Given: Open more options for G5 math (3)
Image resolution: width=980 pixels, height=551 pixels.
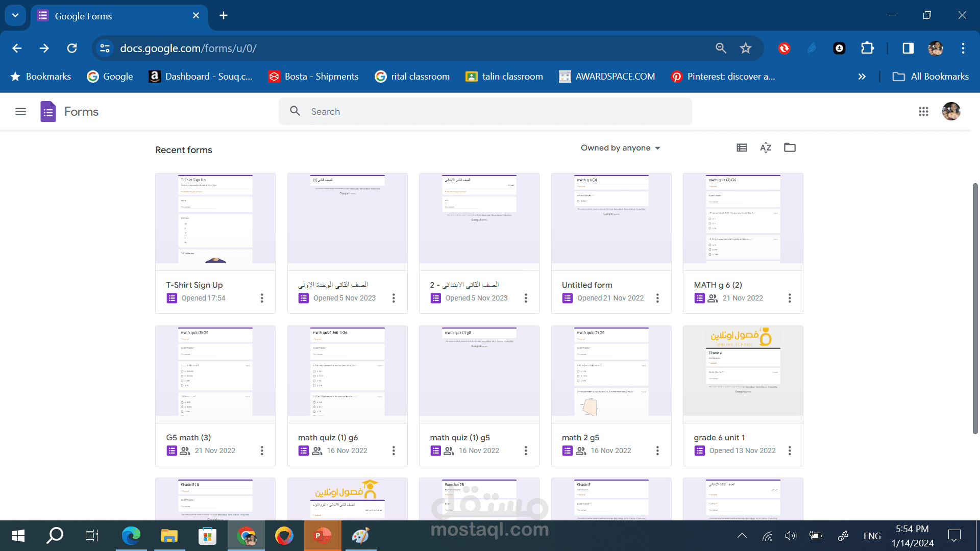Looking at the screenshot, I should pyautogui.click(x=262, y=450).
